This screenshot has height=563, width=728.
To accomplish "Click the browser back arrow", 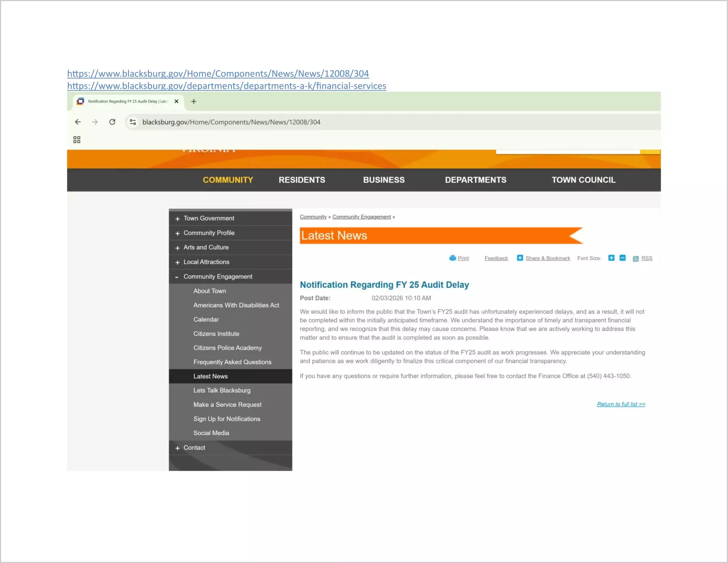I will [78, 122].
